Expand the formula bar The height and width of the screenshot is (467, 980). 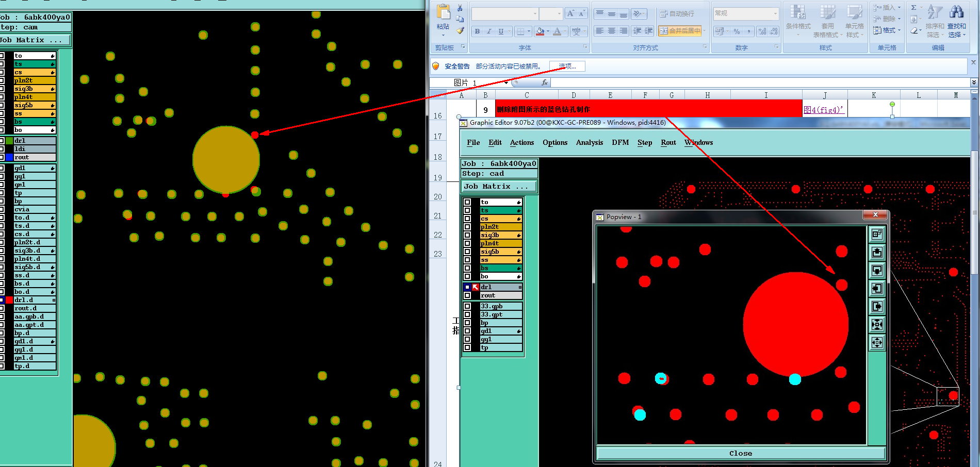pyautogui.click(x=974, y=82)
